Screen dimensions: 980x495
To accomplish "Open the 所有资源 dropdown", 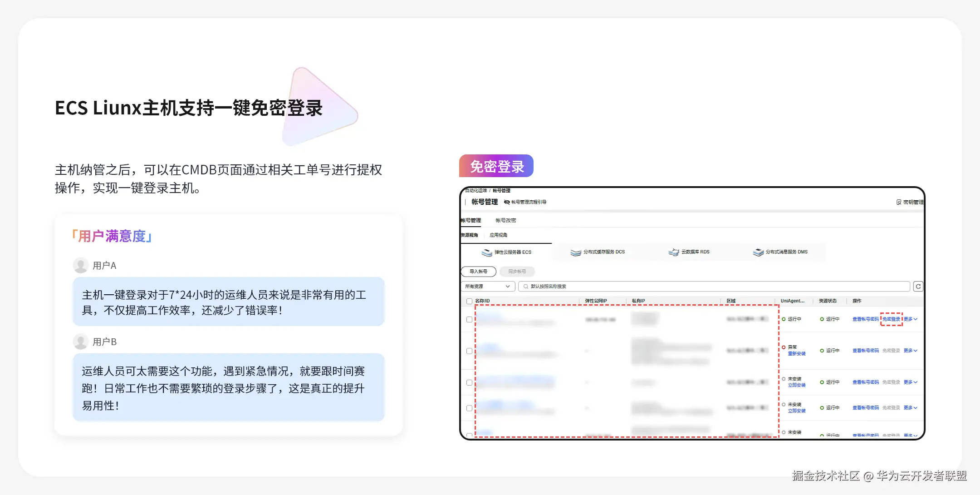I will tap(488, 287).
